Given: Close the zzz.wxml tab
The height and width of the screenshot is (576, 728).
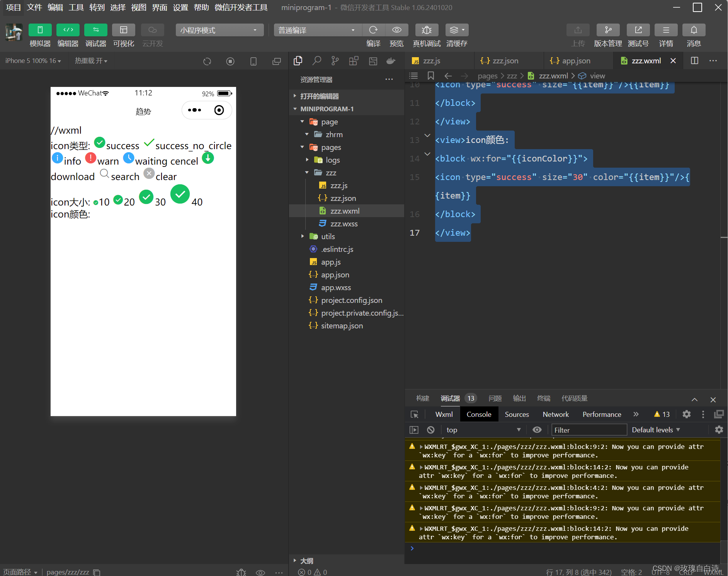Looking at the screenshot, I should click(673, 61).
